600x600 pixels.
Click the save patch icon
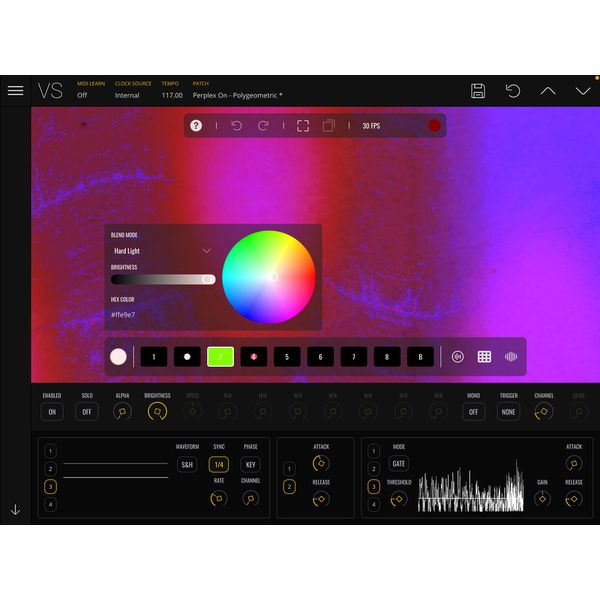(x=478, y=91)
